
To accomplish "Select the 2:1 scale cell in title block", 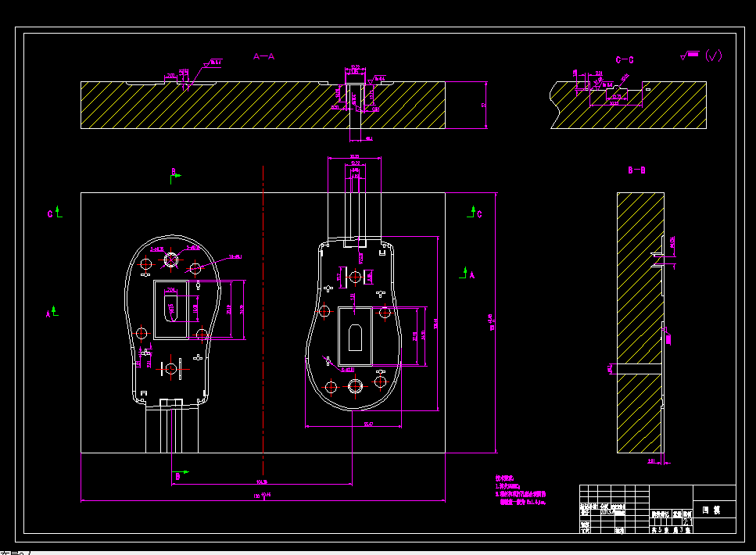I will [x=687, y=521].
